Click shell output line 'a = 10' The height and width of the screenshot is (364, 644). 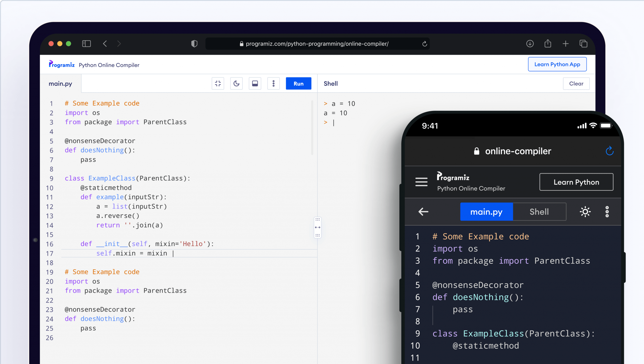(336, 113)
